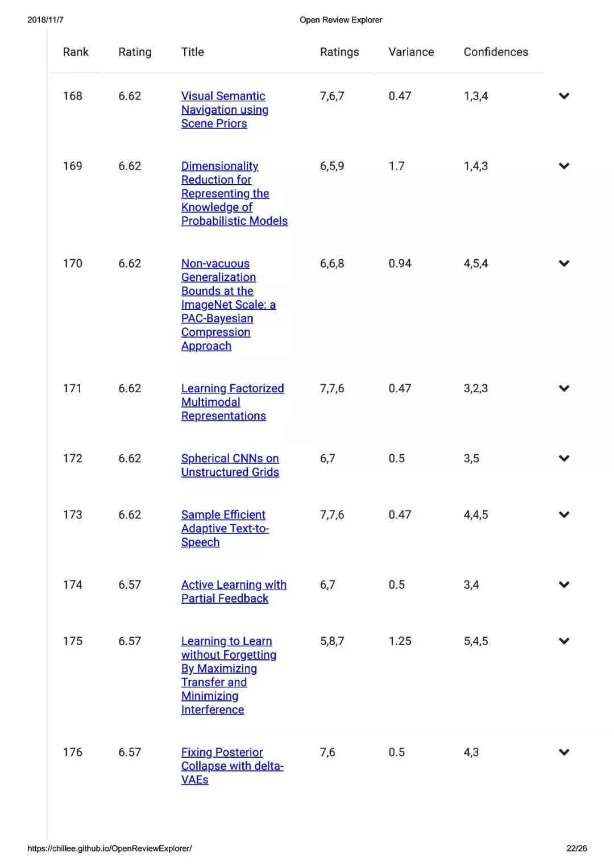
Task: Sort by Confidences column header
Action: coord(496,52)
